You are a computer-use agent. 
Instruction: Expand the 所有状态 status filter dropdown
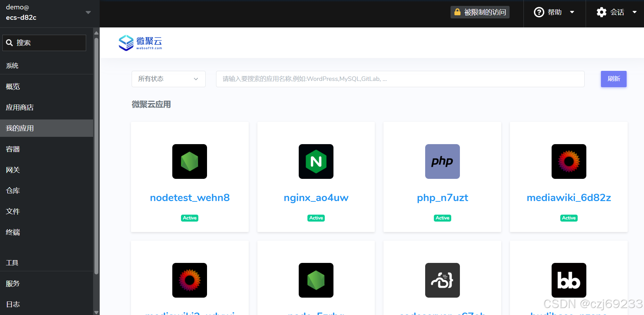(x=168, y=79)
